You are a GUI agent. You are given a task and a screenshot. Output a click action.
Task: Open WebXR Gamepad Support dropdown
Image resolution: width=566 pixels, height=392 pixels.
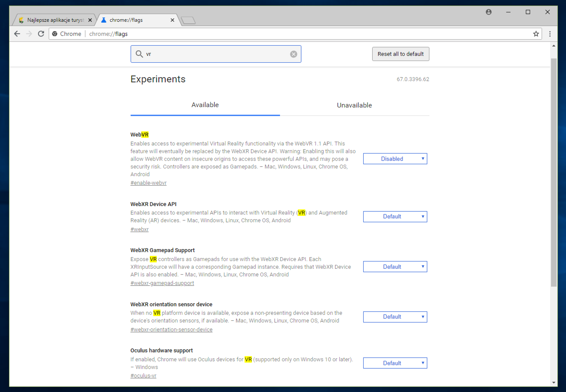tap(395, 267)
